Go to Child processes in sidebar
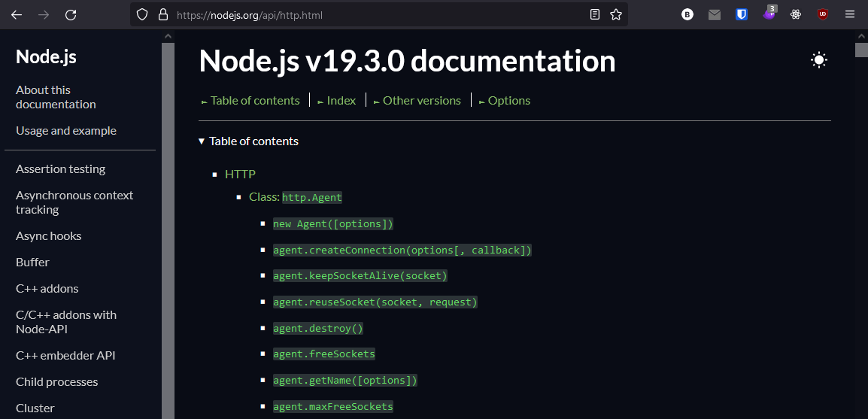This screenshot has width=868, height=419. click(57, 382)
